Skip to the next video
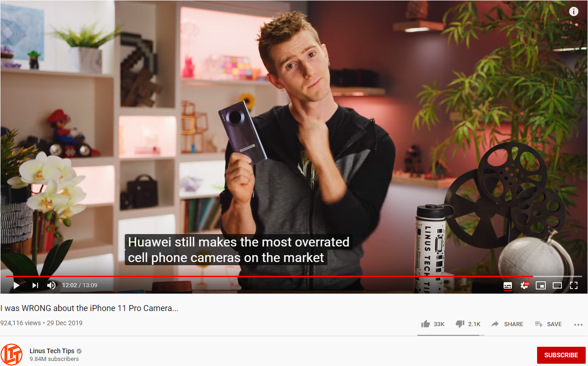 pos(35,285)
